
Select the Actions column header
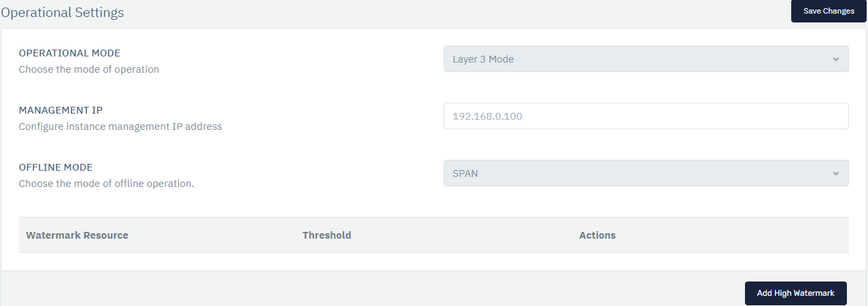[597, 235]
